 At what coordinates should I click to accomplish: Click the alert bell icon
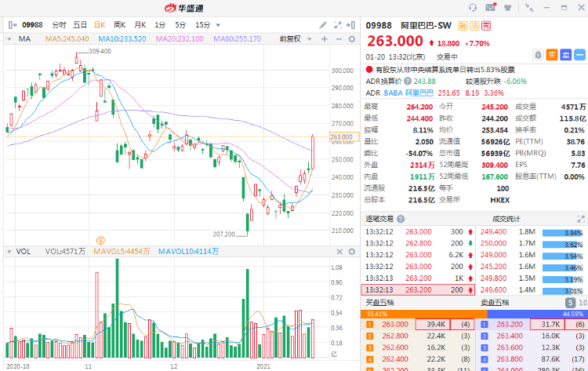pos(538,54)
